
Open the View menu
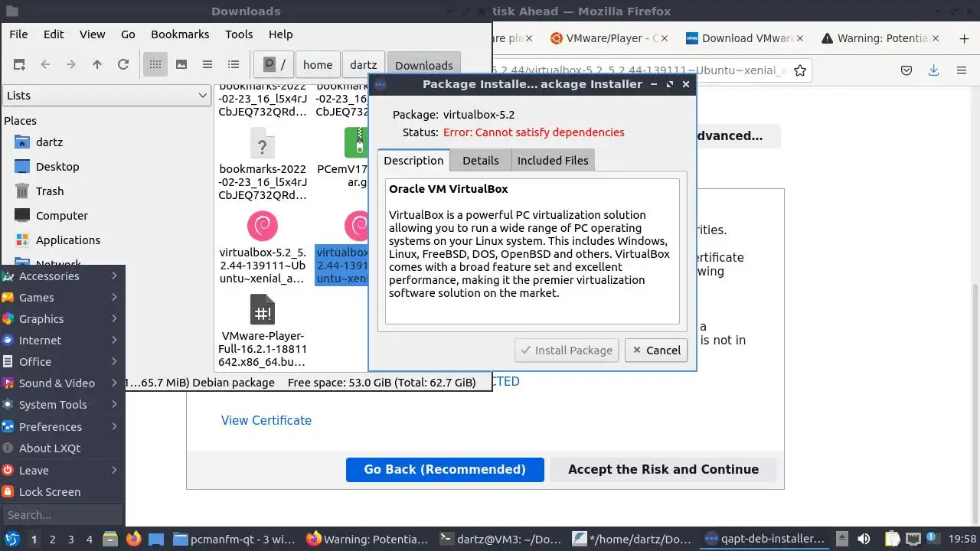93,34
